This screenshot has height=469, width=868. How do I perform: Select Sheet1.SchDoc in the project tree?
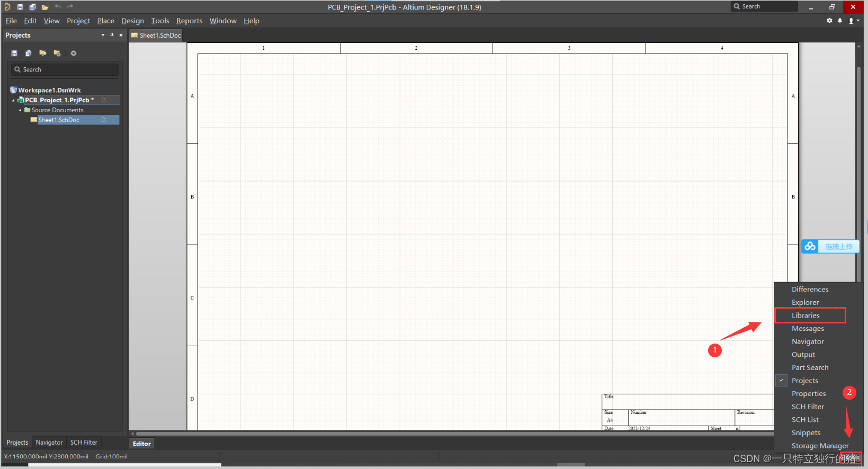[59, 120]
